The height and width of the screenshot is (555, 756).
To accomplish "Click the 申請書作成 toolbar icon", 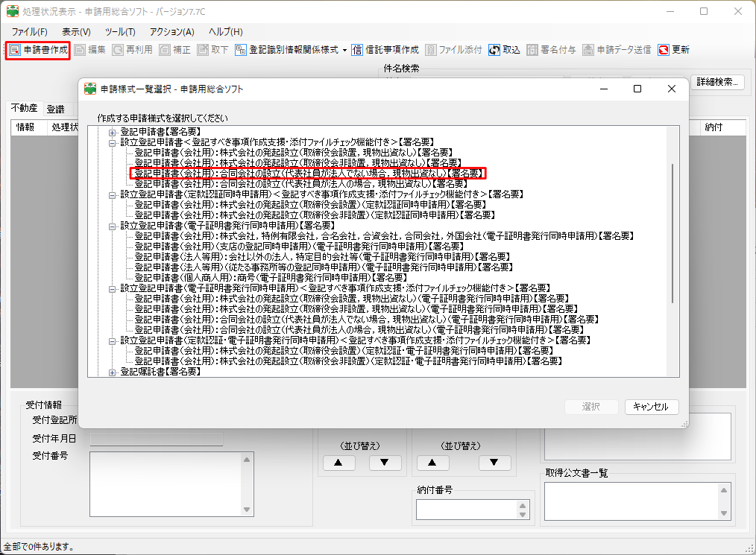I will pos(15,50).
